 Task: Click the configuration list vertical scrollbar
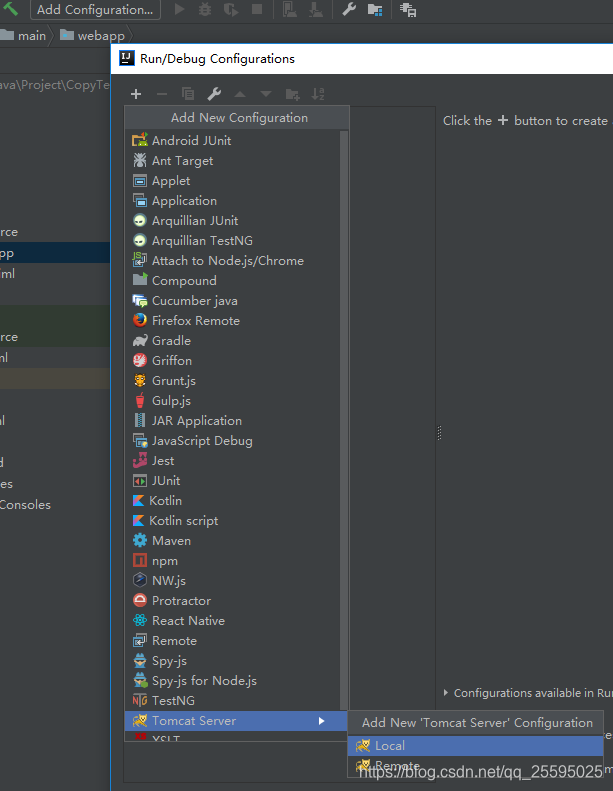coord(344,420)
